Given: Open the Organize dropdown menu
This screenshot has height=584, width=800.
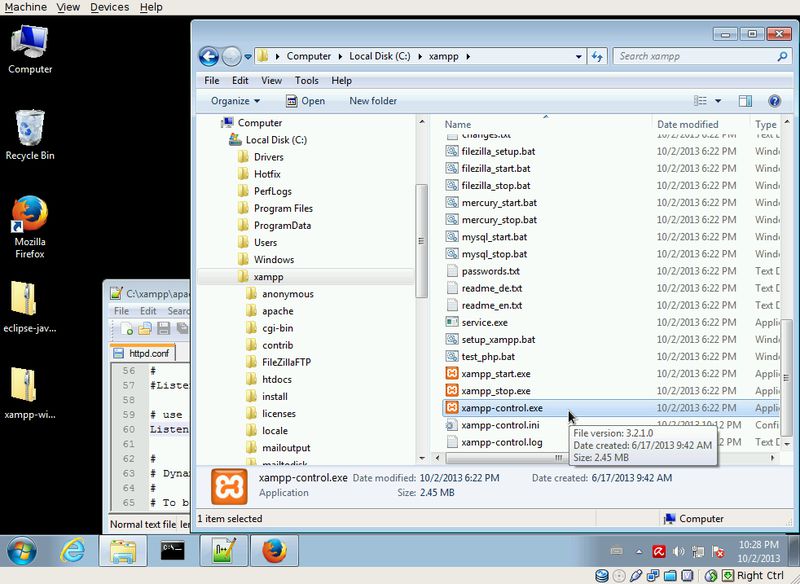Looking at the screenshot, I should pyautogui.click(x=235, y=101).
